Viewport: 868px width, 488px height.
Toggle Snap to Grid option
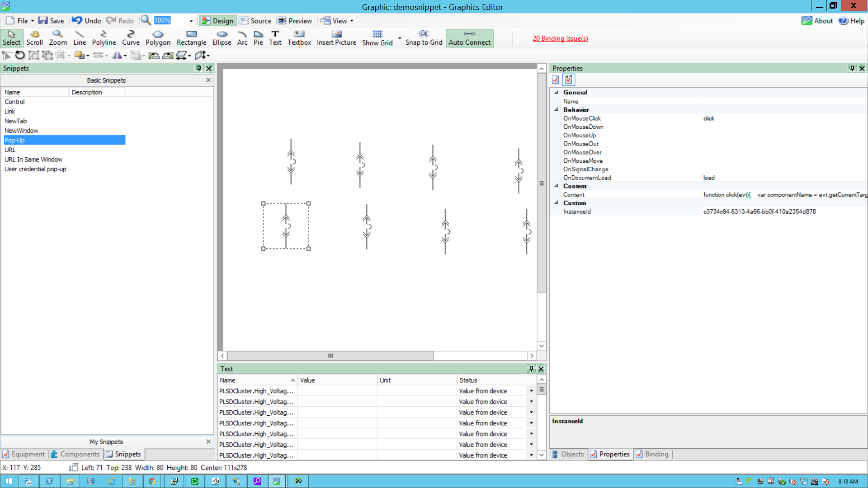424,38
